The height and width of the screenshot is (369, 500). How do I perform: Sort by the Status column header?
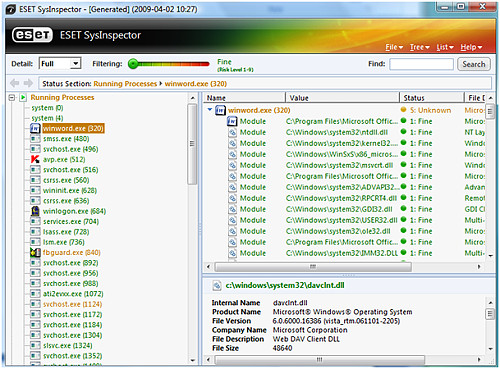(x=432, y=98)
